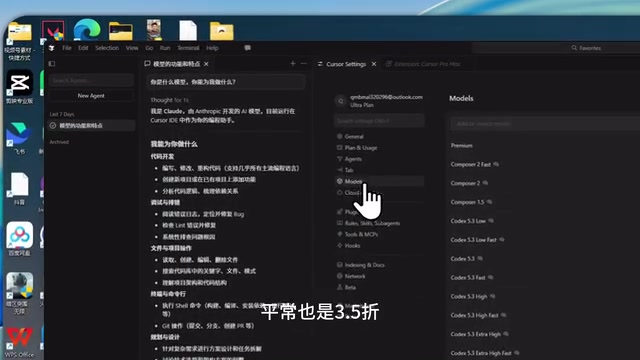Open the Selection menu
640x360 pixels.
107,48
